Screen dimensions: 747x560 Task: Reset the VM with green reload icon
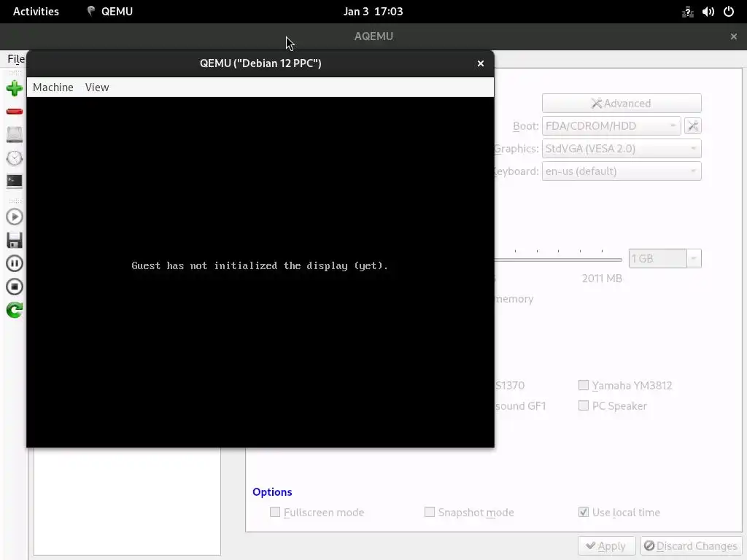click(15, 310)
